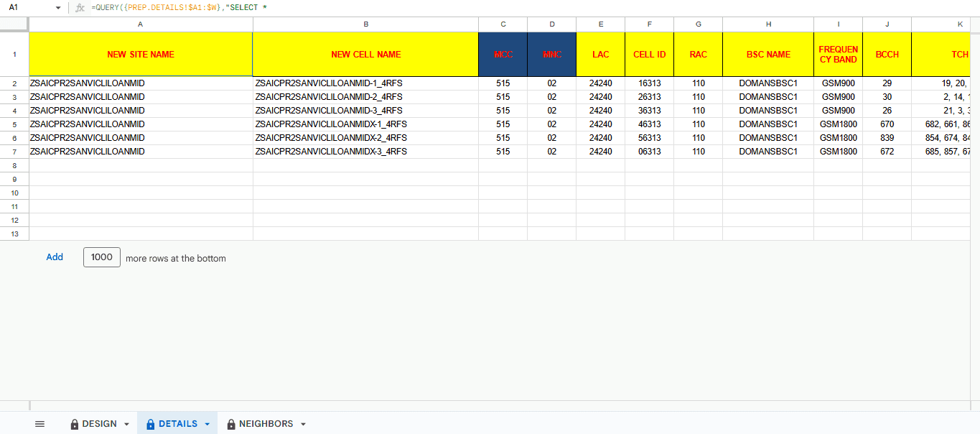Click the lock icon on DESIGN tab
This screenshot has height=434, width=980.
(75, 425)
